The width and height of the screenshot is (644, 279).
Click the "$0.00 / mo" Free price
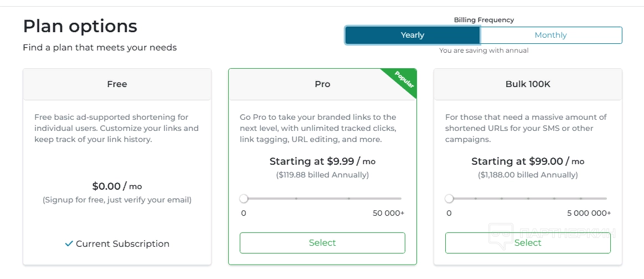[x=117, y=186]
